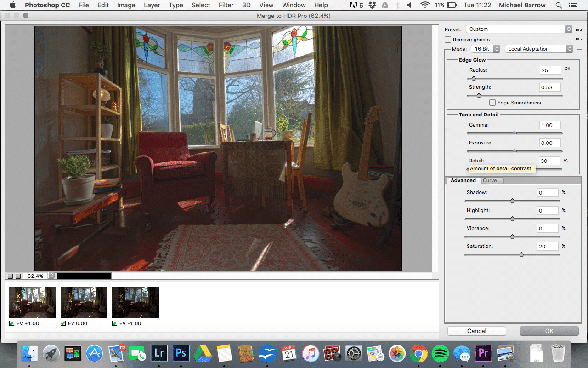
Task: Open the Filter menu
Action: (x=226, y=5)
